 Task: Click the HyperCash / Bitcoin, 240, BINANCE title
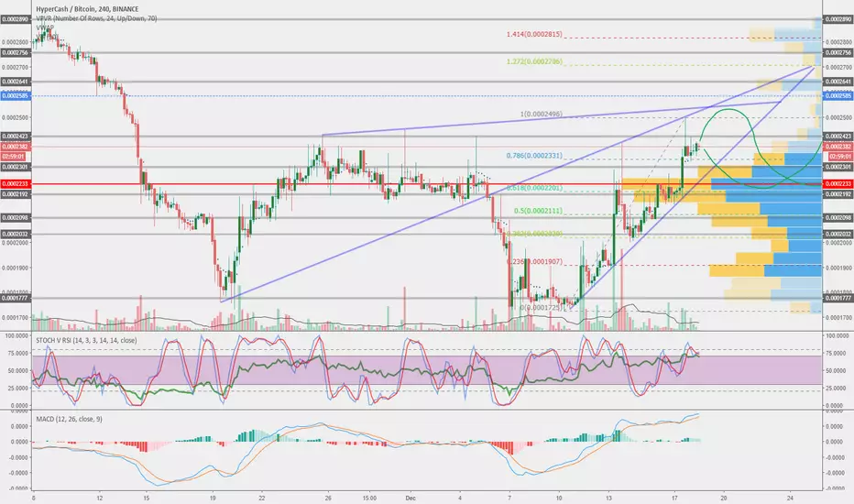(87, 9)
